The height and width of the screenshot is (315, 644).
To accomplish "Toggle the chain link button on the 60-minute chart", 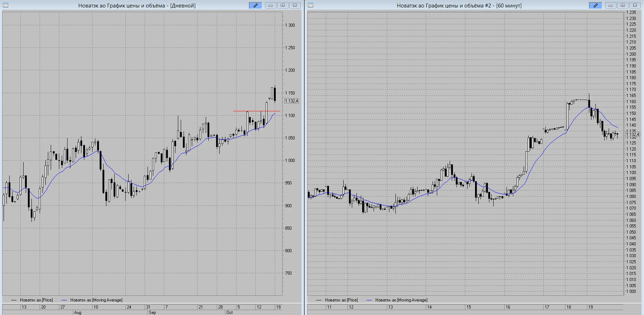I will tap(595, 5).
